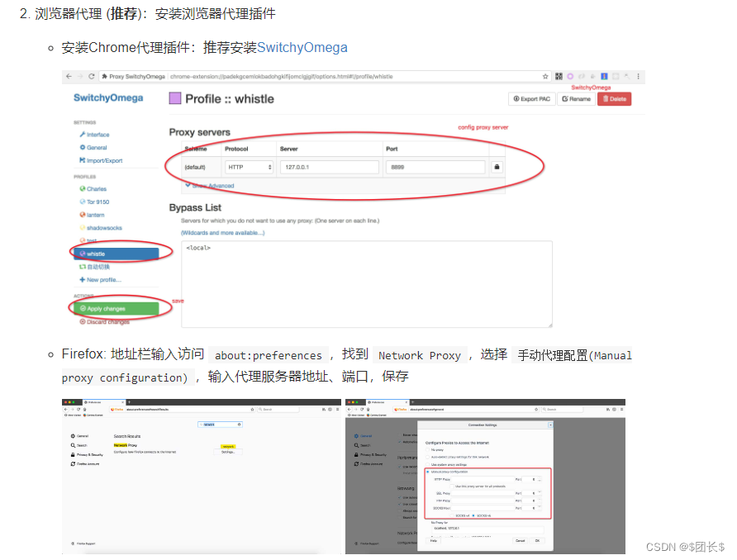Click OK in Connection Settings dialog
The image size is (737, 560).
[x=537, y=541]
